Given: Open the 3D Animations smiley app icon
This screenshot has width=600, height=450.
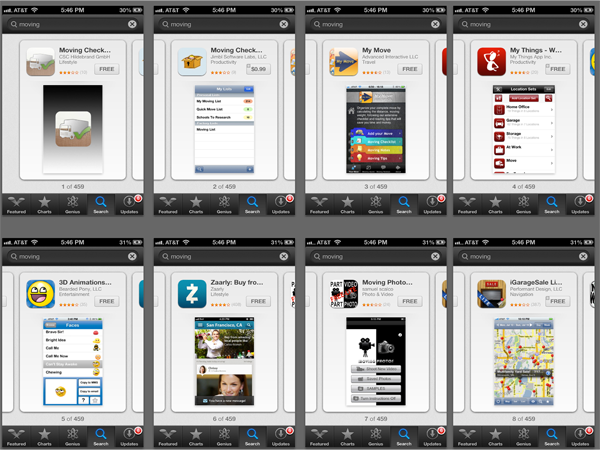Looking at the screenshot, I should pos(41,294).
